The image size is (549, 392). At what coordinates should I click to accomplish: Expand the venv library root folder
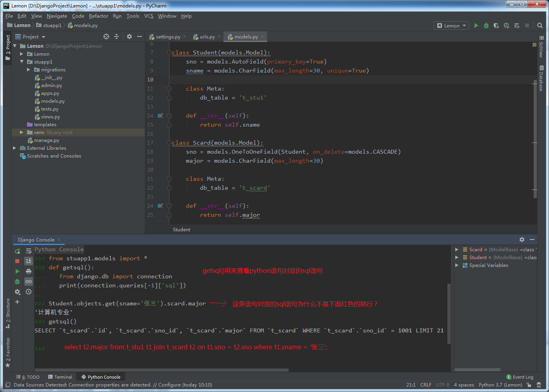(x=22, y=132)
